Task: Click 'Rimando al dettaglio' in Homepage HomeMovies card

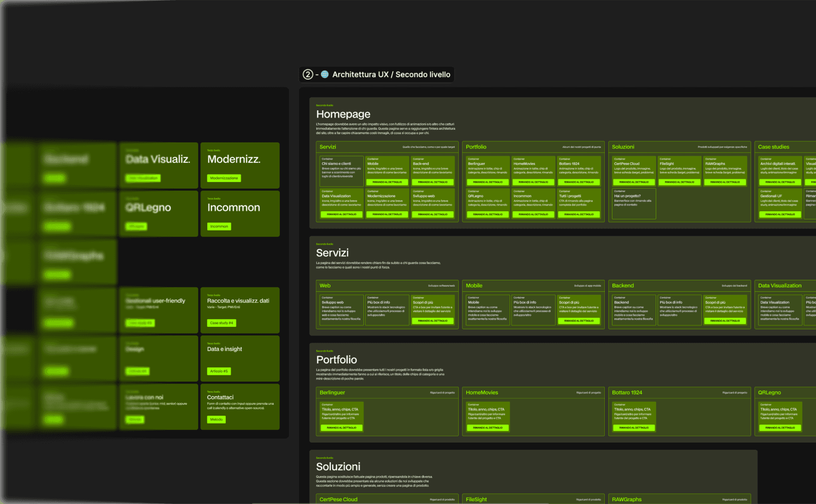Action: click(x=534, y=182)
